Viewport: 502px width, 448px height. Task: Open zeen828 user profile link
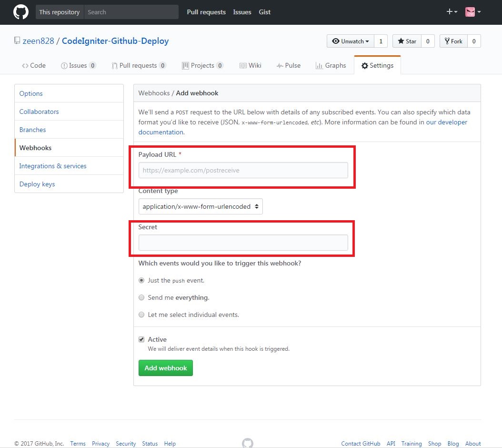(x=38, y=41)
